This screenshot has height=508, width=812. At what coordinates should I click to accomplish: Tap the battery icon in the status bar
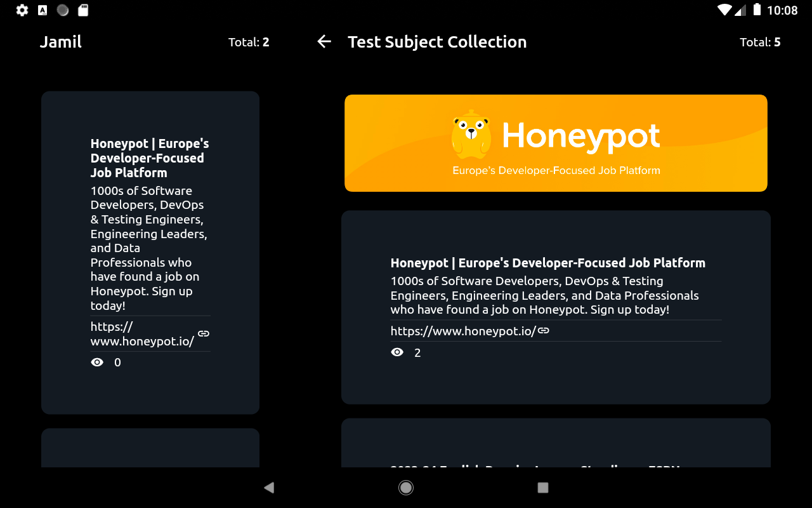pos(757,10)
